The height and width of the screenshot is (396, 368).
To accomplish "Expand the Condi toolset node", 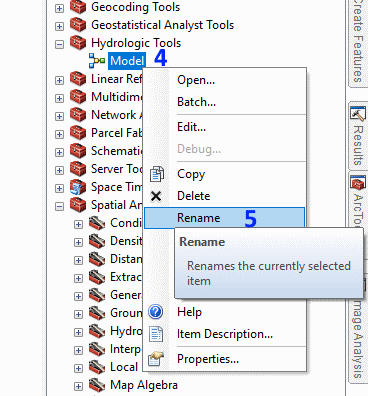I will [78, 224].
